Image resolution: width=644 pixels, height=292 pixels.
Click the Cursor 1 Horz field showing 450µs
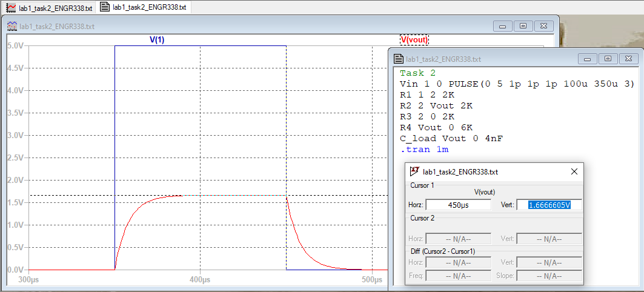pos(459,205)
